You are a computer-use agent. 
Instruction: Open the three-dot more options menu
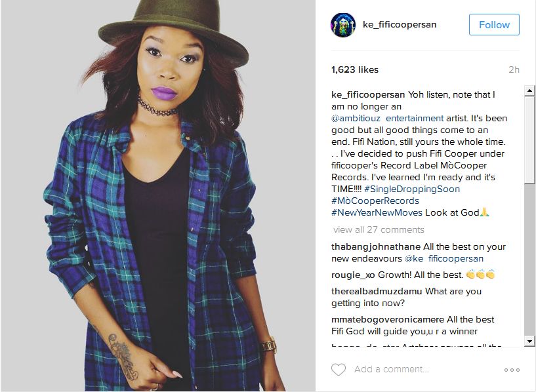click(x=512, y=370)
